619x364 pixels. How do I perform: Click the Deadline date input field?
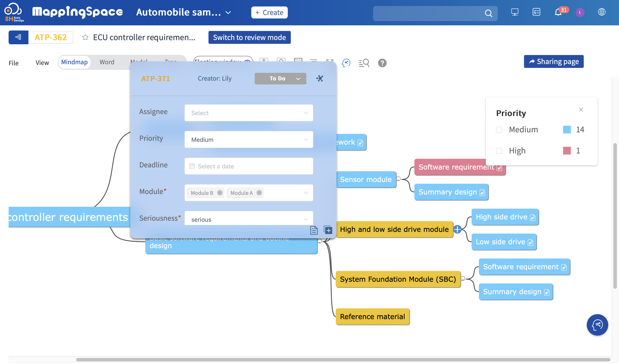coord(249,166)
